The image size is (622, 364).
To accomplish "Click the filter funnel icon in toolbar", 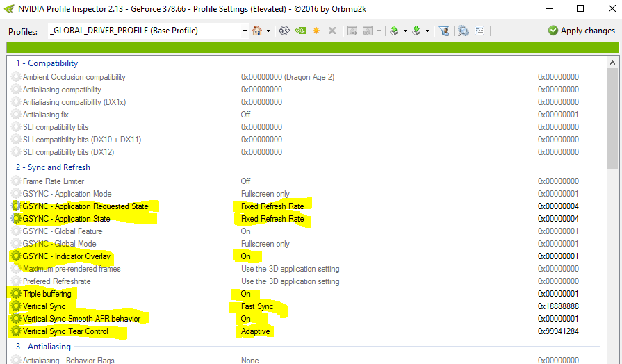I will coord(443,31).
